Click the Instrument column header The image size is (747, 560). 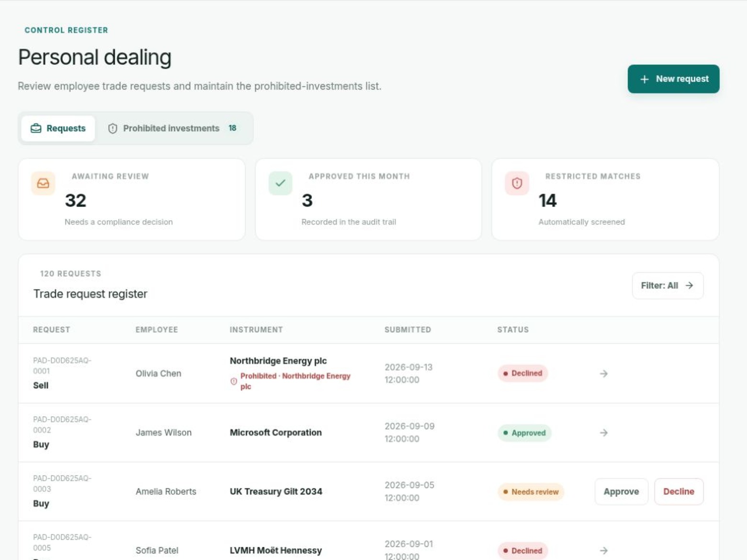point(256,330)
